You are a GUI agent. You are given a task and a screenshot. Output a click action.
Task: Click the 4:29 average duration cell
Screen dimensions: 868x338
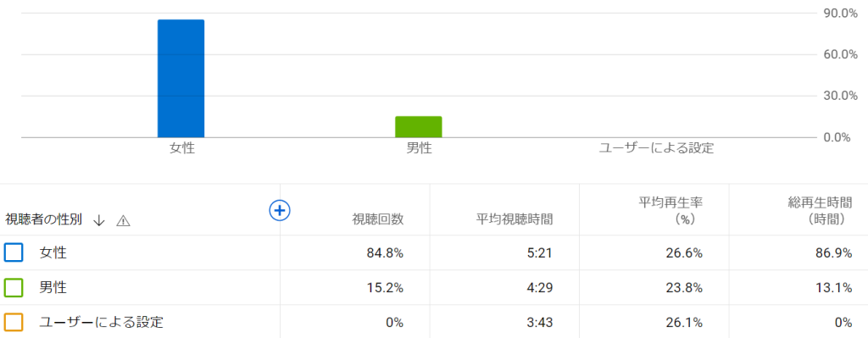pyautogui.click(x=541, y=288)
